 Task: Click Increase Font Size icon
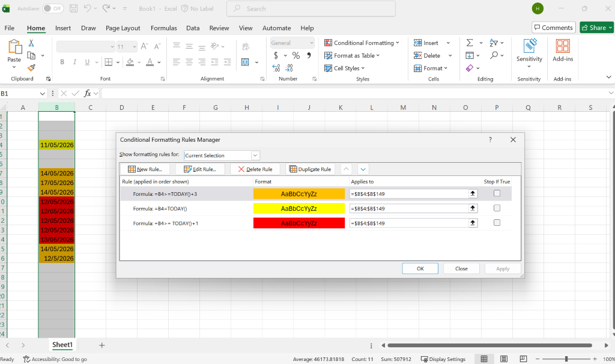(x=144, y=46)
